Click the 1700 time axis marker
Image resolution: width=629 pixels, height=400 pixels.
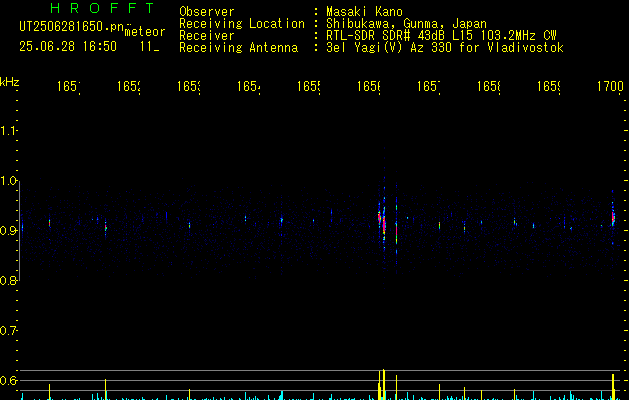pos(610,86)
